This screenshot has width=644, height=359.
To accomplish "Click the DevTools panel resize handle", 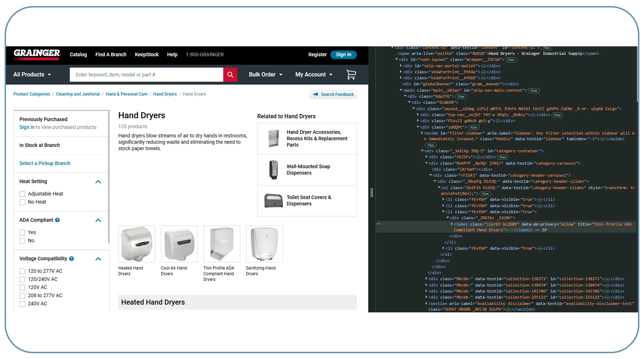I will 372,193.
